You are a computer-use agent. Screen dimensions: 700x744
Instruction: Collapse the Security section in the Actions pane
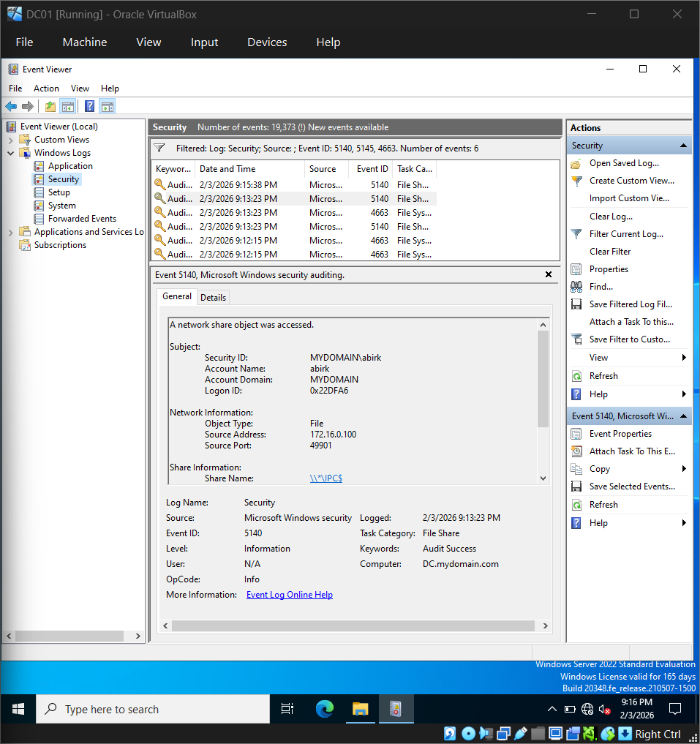[683, 146]
